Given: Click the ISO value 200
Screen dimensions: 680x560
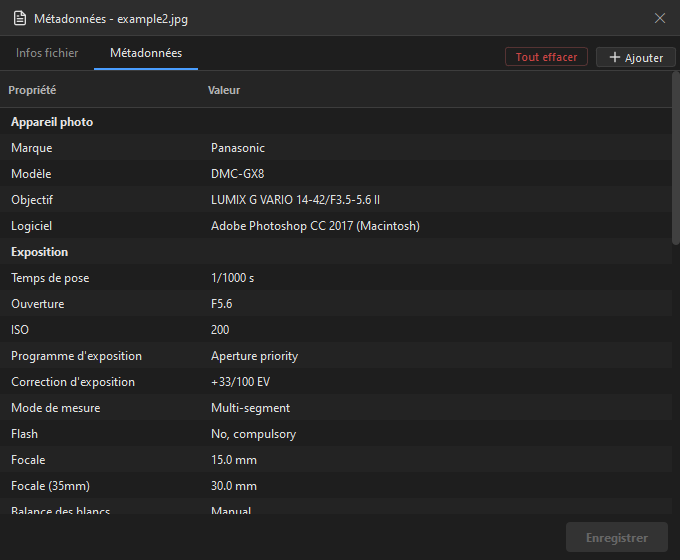Looking at the screenshot, I should 220,330.
